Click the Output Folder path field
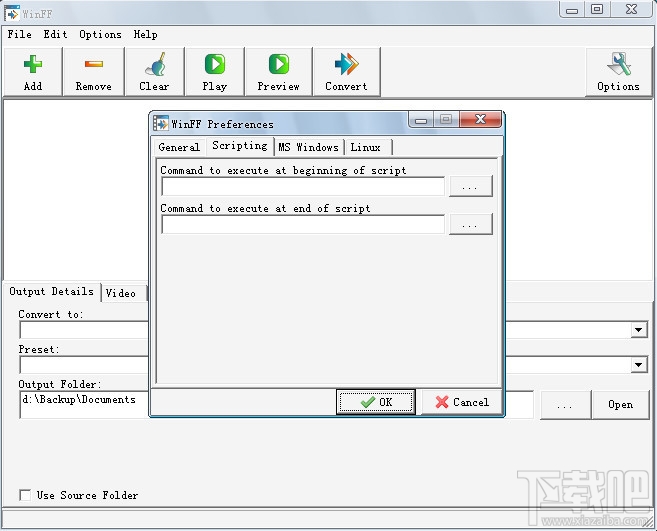 pyautogui.click(x=277, y=404)
